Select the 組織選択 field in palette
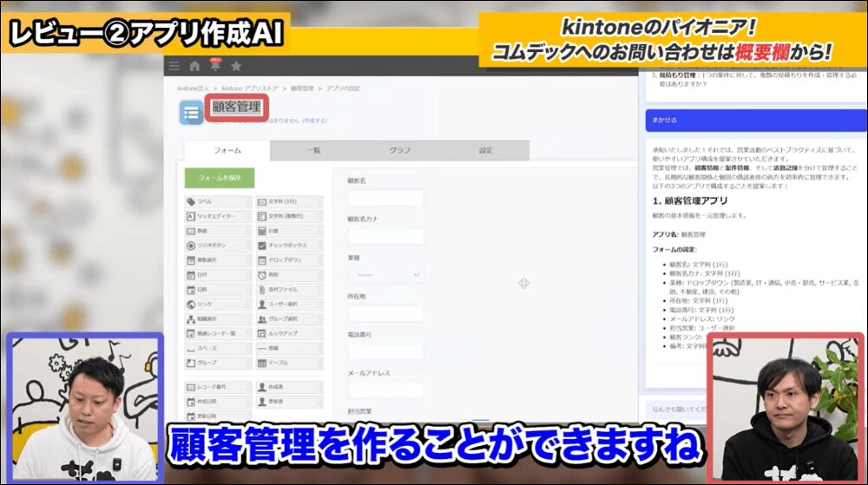Screen dimensions: 868x485 pos(218,319)
